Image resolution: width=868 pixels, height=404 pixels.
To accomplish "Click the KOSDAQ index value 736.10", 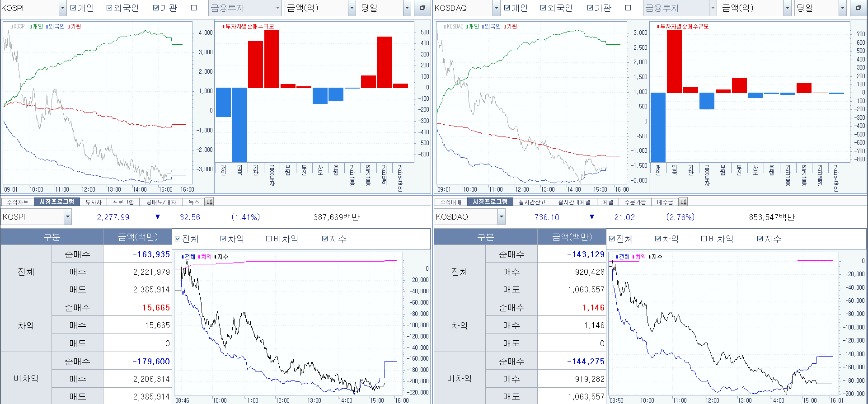I will tap(547, 217).
